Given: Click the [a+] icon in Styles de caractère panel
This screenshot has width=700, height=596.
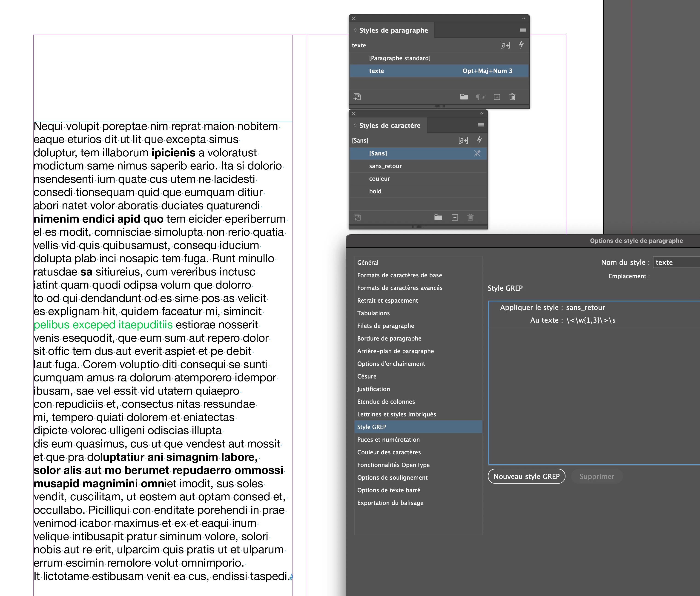Looking at the screenshot, I should click(463, 140).
